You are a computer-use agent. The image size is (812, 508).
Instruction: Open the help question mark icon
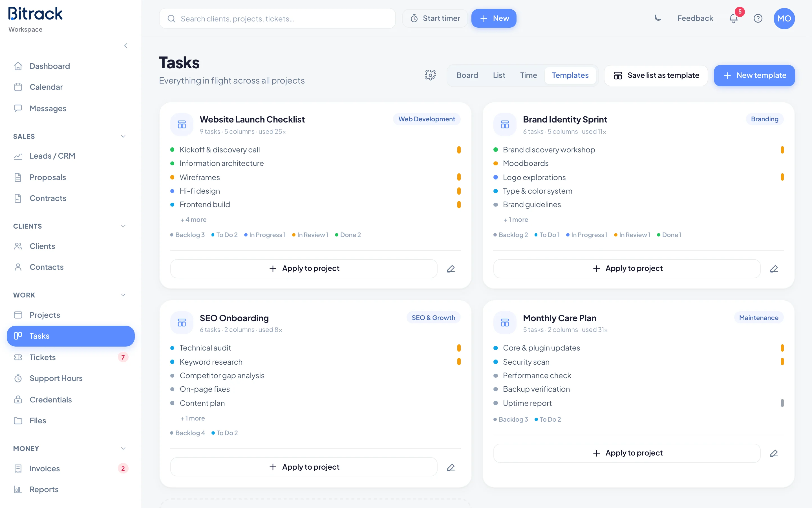(758, 18)
